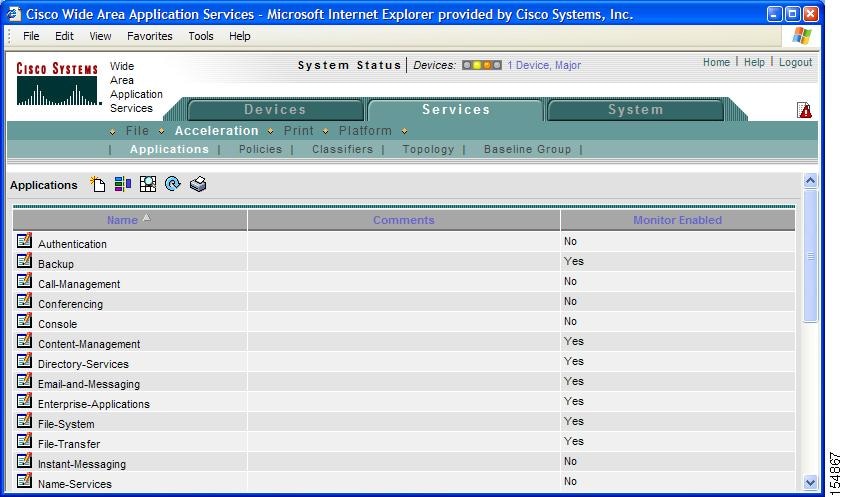Image resolution: width=841 pixels, height=497 pixels.
Task: Select the 'Authentication' application name
Action: 72,244
